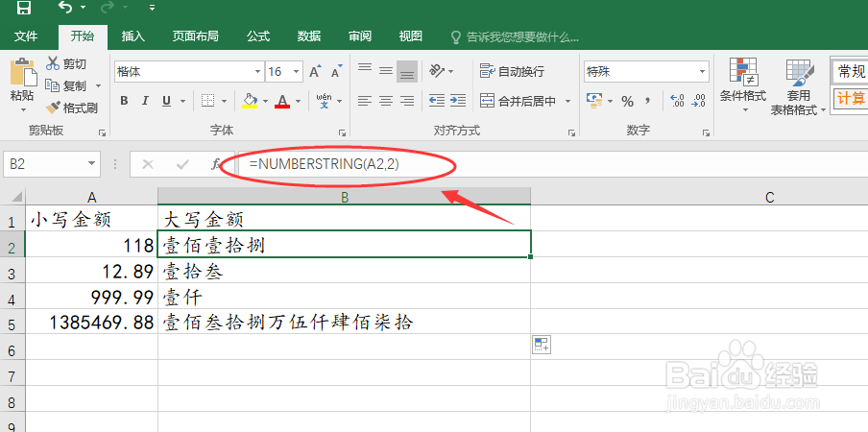Expand the underline style arrow
868x432 pixels.
(182, 101)
